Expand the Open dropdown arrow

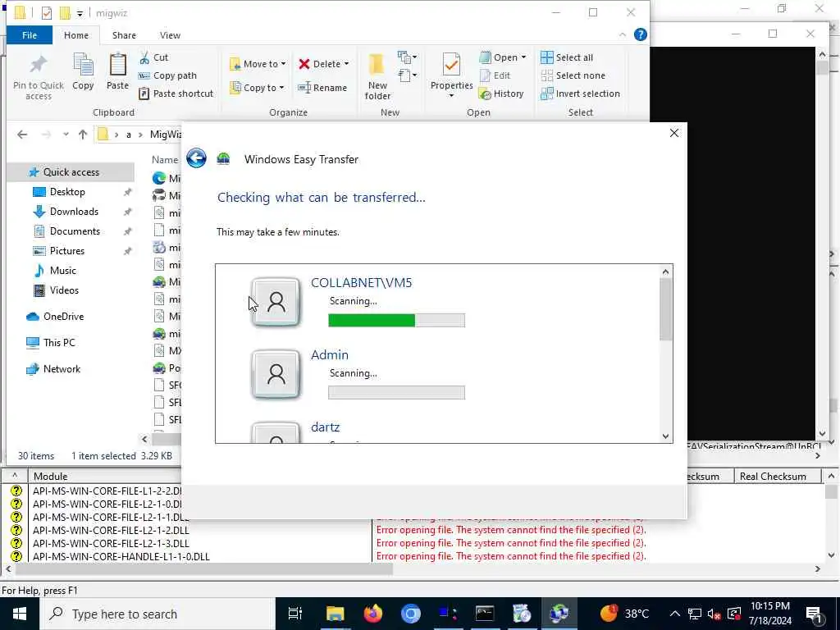524,57
